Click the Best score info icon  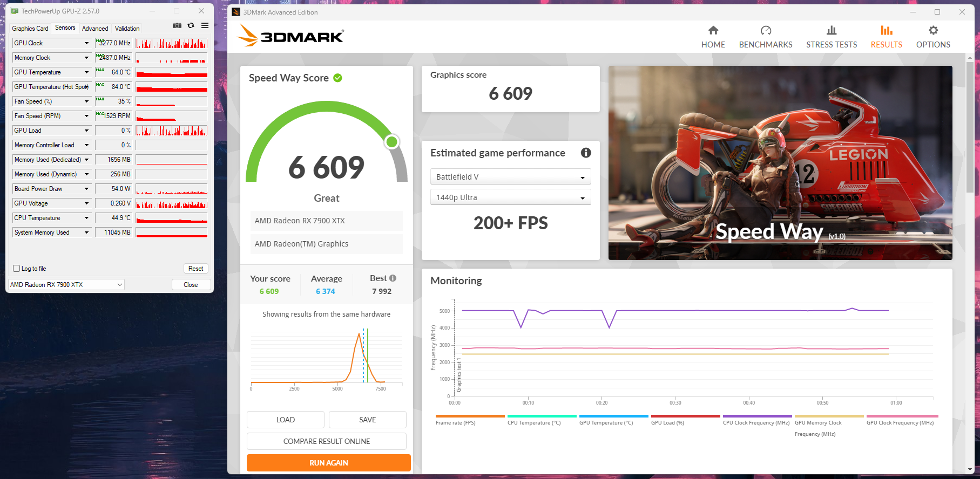pyautogui.click(x=393, y=278)
